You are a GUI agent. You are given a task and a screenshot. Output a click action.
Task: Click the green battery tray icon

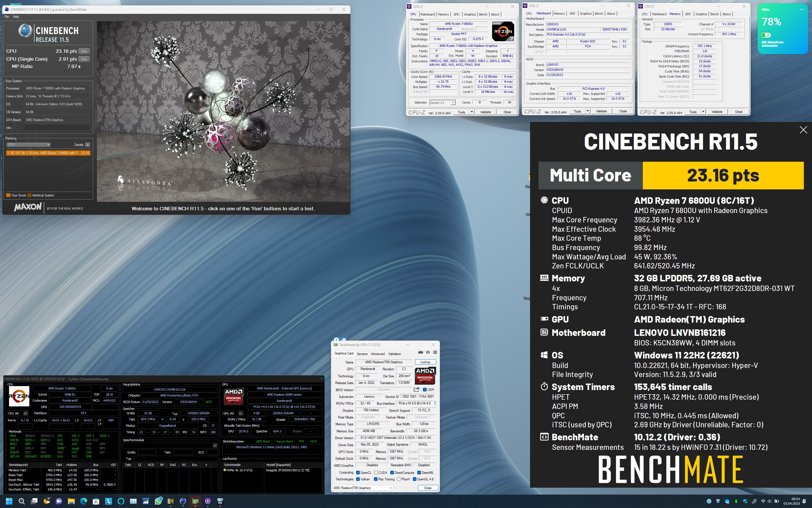736,501
